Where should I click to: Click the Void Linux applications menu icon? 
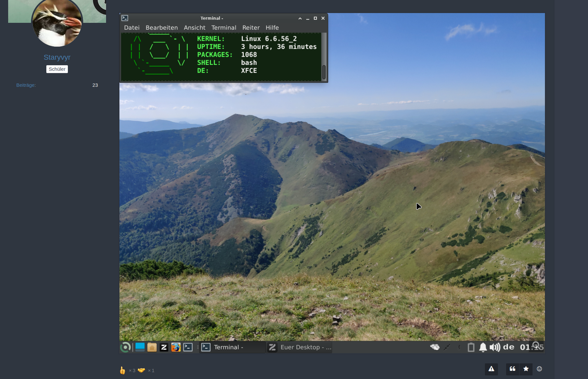point(125,347)
